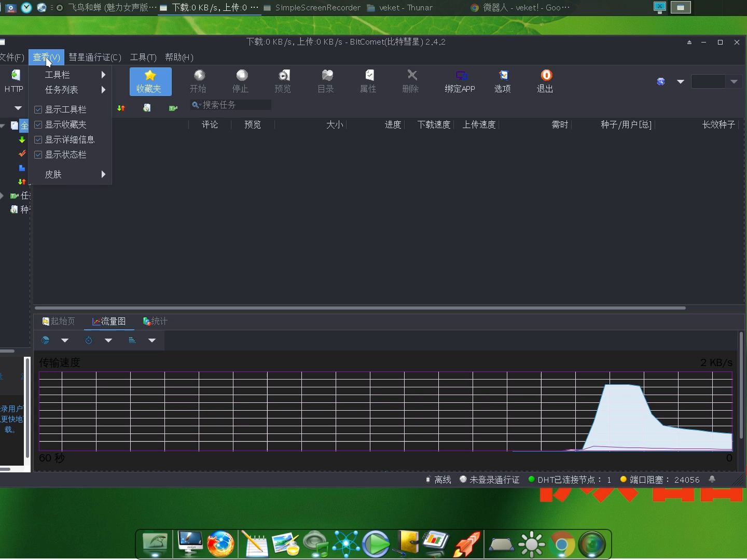
Task: Open the 文件(F) menu
Action: click(11, 57)
